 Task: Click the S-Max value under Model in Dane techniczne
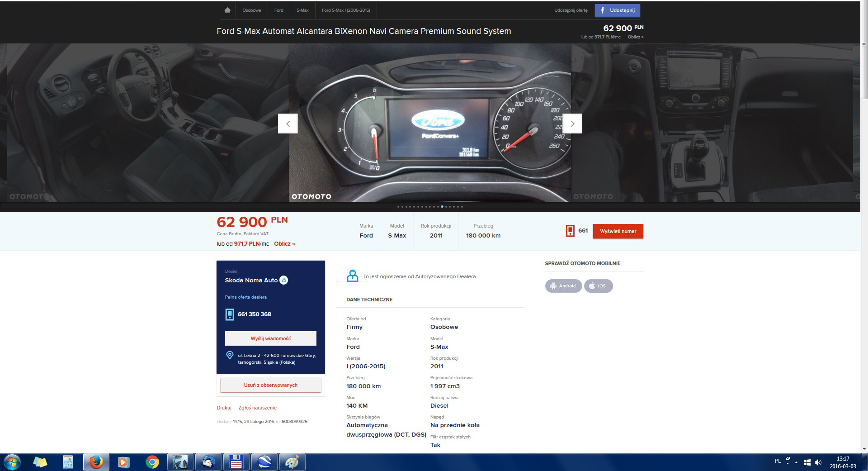[x=439, y=347]
